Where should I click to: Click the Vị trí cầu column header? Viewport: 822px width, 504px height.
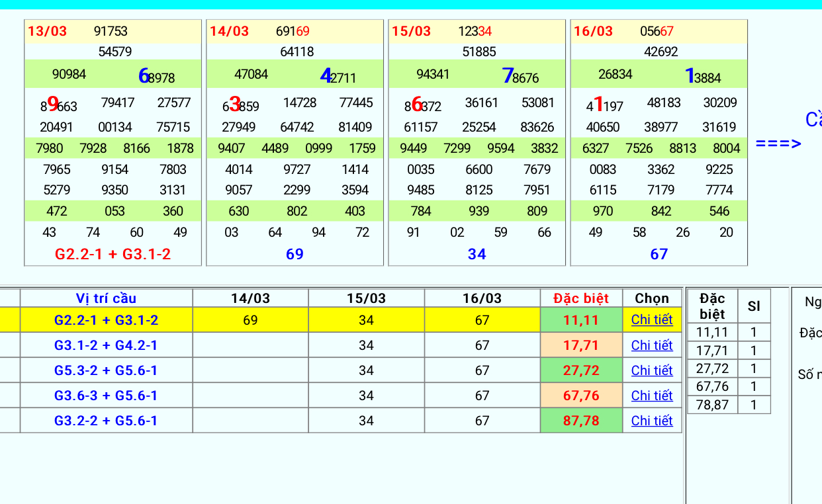coord(106,298)
